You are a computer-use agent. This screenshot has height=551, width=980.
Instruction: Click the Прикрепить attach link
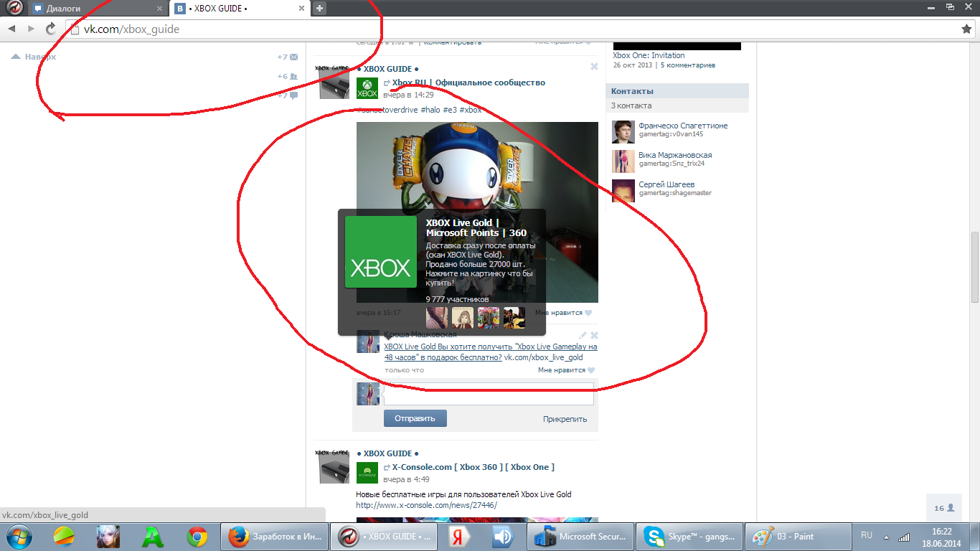(565, 419)
